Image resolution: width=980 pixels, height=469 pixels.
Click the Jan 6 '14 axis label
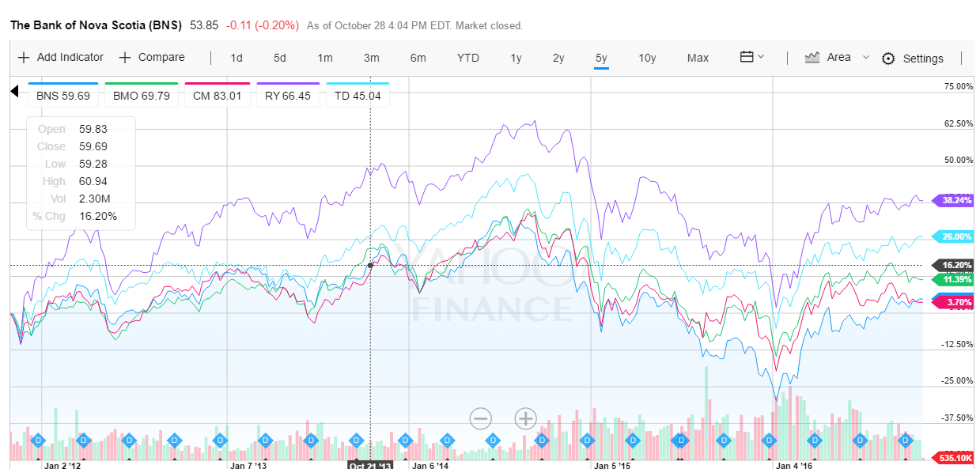coord(430,465)
